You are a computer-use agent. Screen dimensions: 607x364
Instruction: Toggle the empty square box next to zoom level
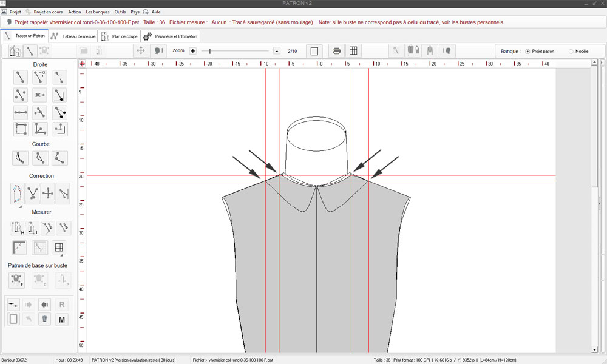point(314,51)
